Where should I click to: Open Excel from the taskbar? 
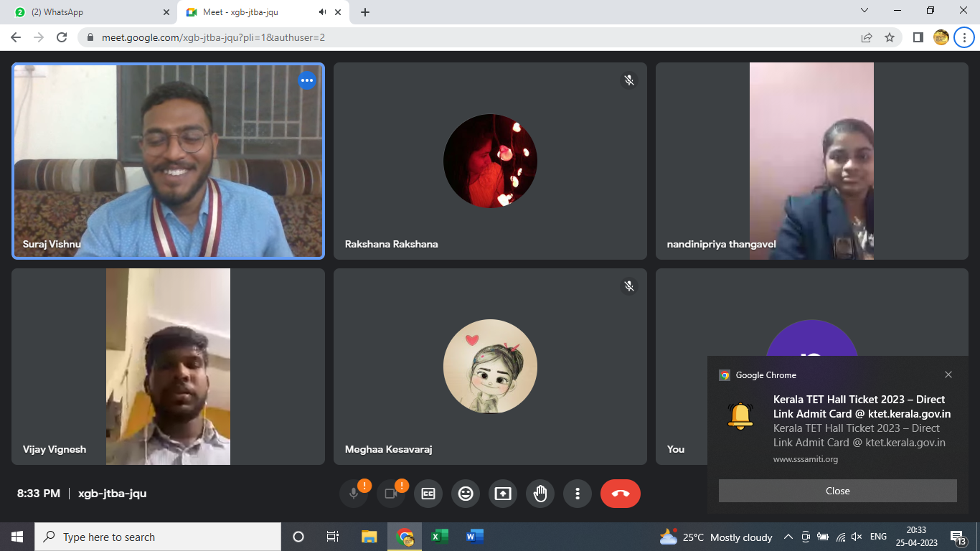click(x=439, y=537)
